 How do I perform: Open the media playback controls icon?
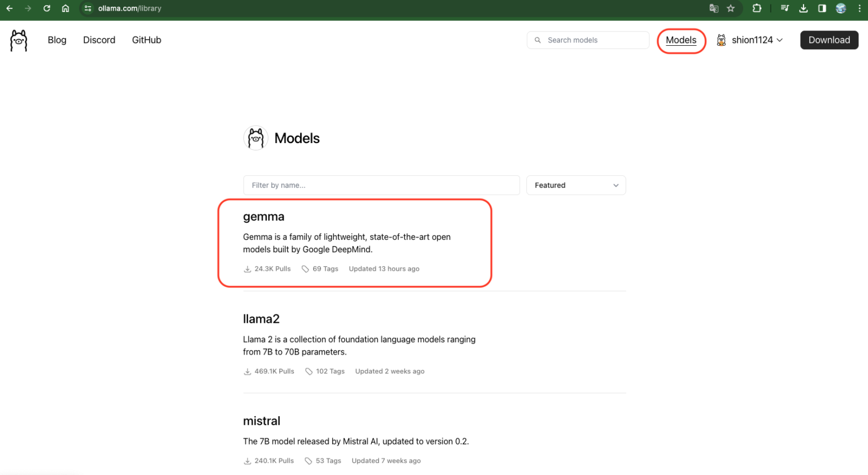[x=785, y=8]
